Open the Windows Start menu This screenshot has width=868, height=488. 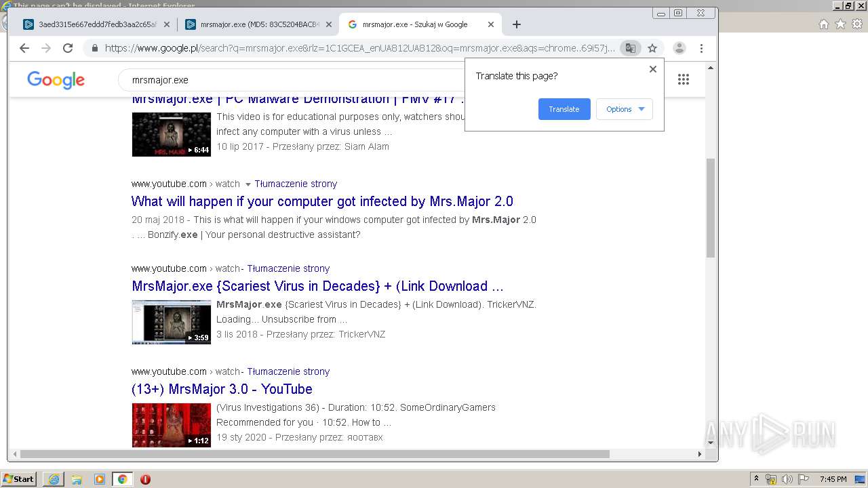(19, 479)
